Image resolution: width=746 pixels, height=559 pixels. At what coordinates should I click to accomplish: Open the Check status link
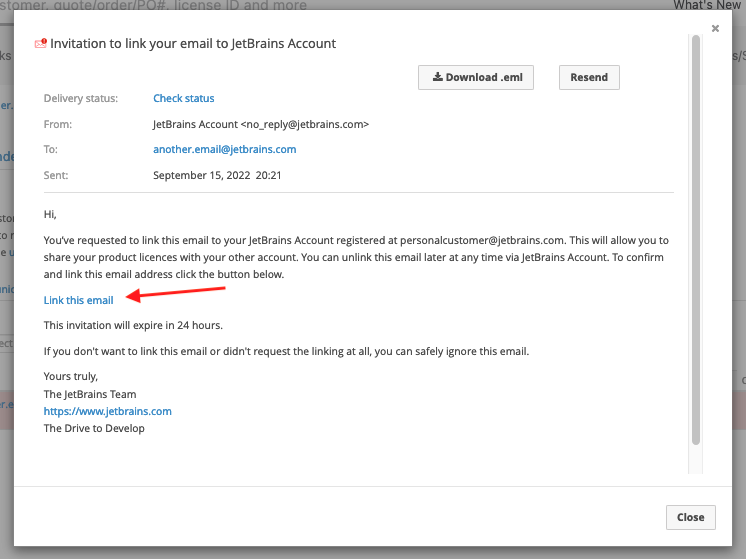tap(183, 98)
